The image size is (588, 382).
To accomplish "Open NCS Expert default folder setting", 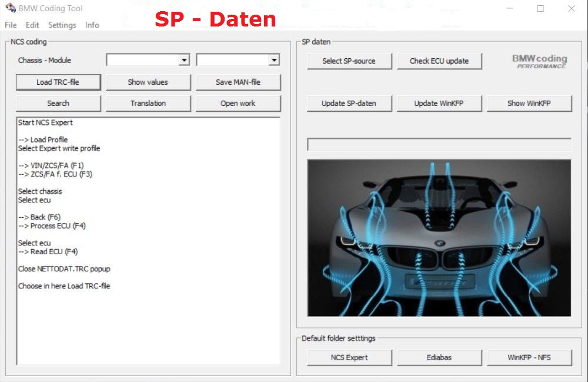I will pyautogui.click(x=349, y=358).
